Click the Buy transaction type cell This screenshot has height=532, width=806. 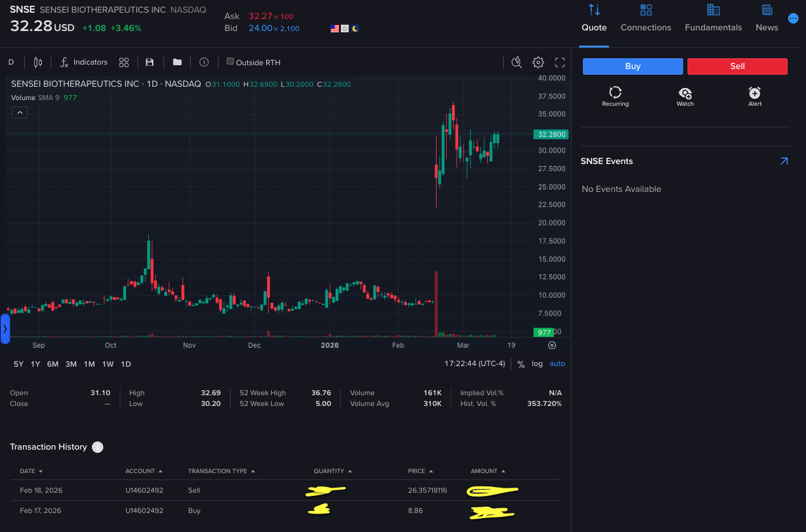(x=195, y=510)
